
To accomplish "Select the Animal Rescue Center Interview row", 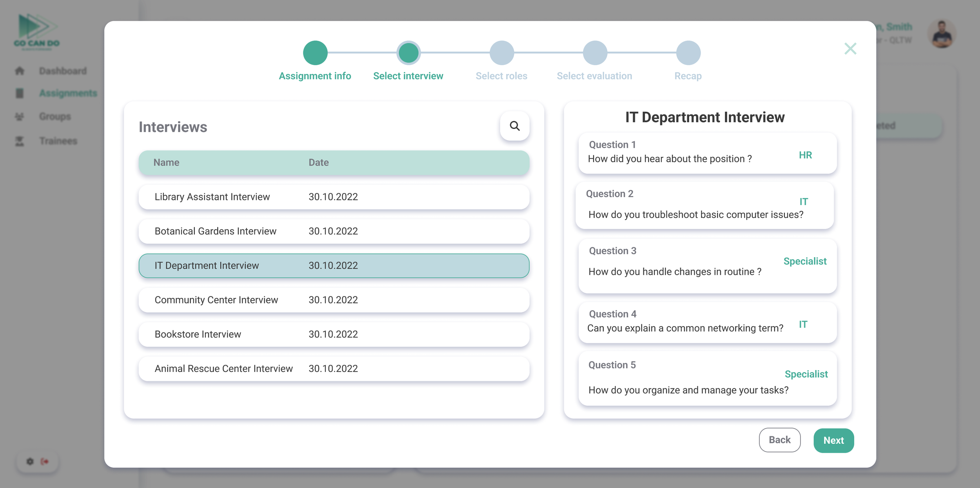I will tap(334, 368).
